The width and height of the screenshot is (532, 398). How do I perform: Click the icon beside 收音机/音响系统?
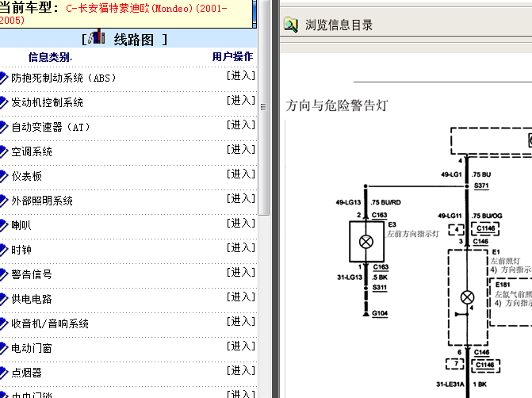pos(3,323)
